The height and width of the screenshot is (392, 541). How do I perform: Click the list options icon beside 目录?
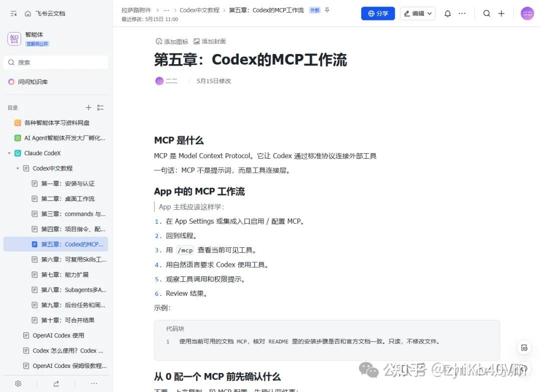(x=100, y=108)
